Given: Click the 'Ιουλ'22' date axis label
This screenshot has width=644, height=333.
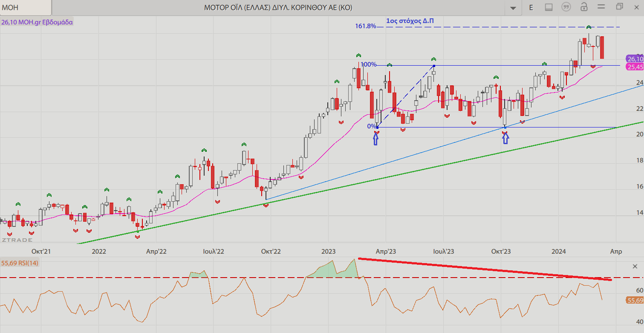Looking at the screenshot, I should (x=214, y=252).
